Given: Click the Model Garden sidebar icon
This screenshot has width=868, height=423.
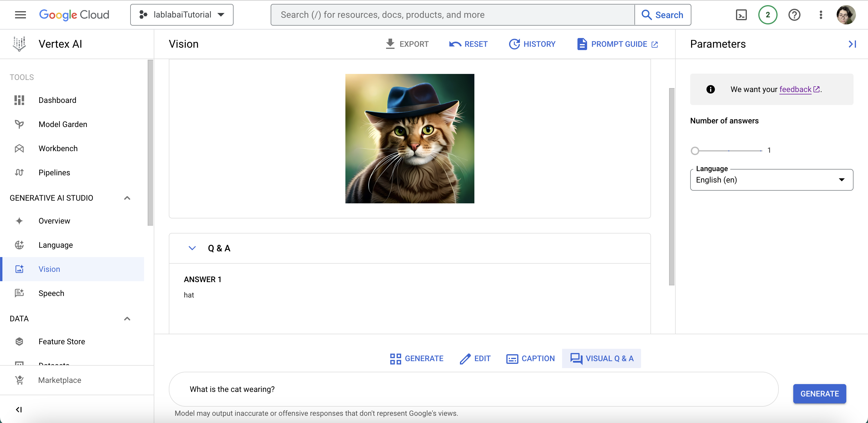Looking at the screenshot, I should tap(19, 124).
